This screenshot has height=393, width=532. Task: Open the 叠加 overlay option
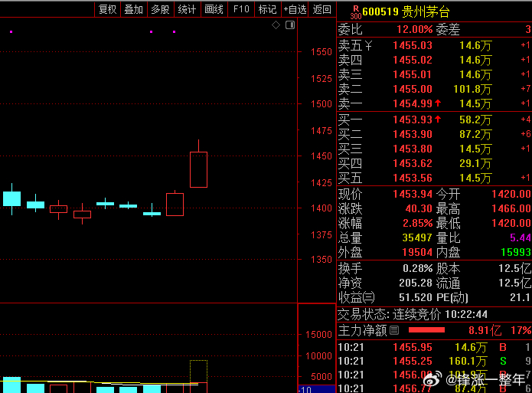pos(134,9)
